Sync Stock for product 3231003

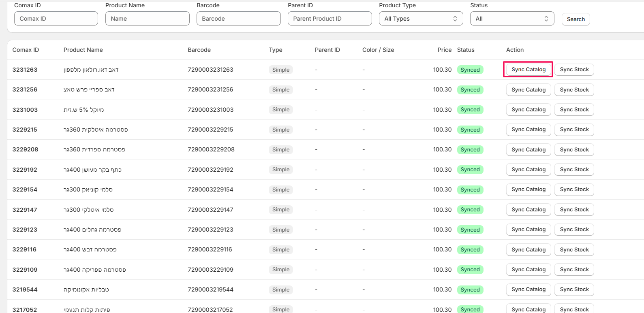(x=574, y=110)
